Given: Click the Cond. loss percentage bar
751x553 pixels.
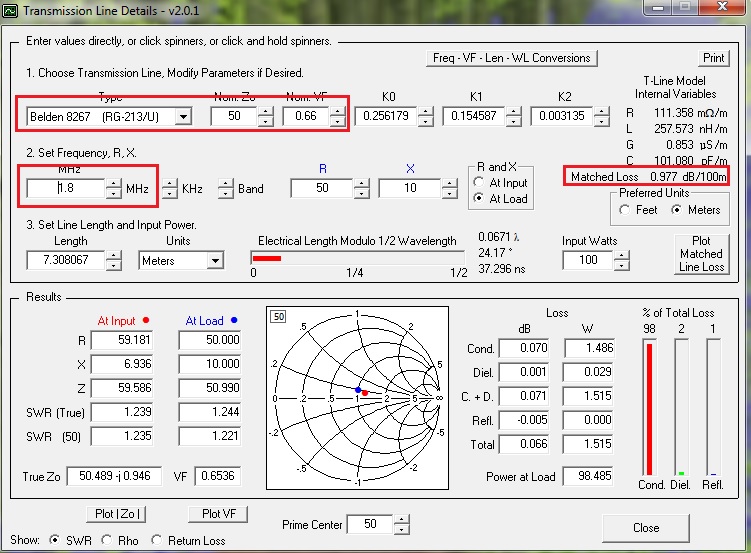Looking at the screenshot, I should pyautogui.click(x=649, y=407).
